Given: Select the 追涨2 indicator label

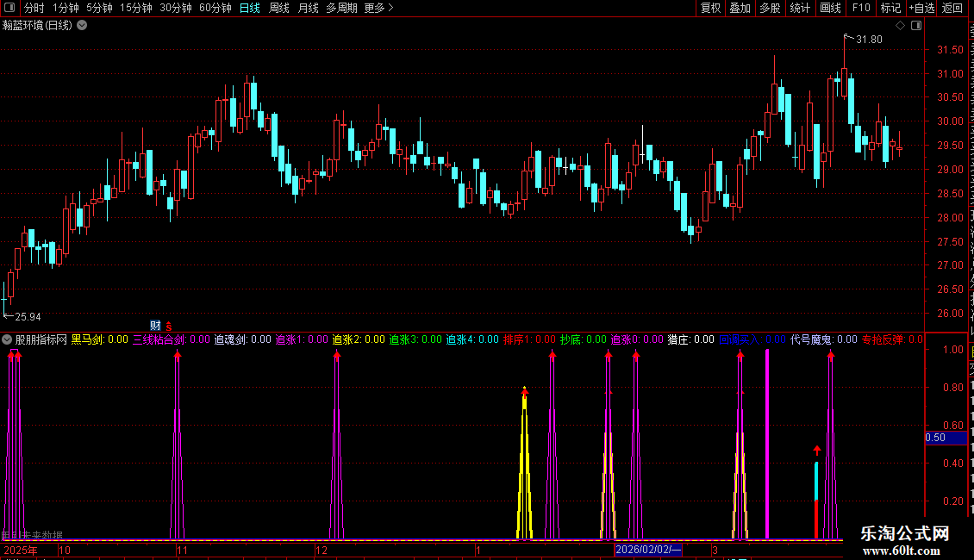Looking at the screenshot, I should [x=359, y=339].
